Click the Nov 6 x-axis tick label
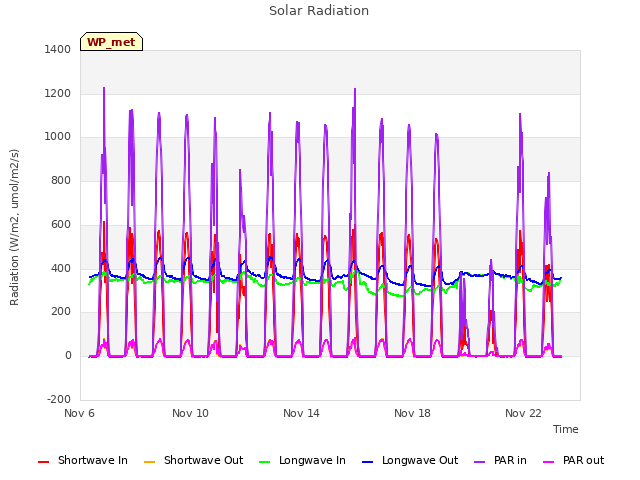The width and height of the screenshot is (640, 480). coord(80,413)
